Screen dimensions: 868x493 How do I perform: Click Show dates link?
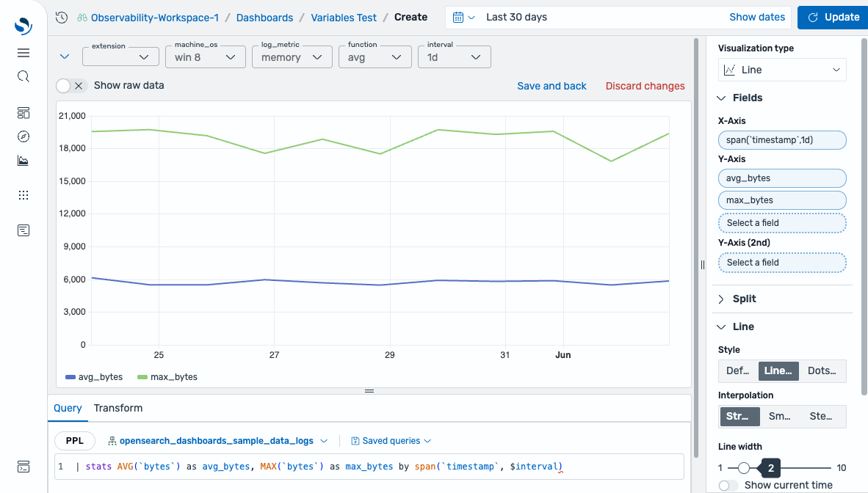[x=756, y=17]
